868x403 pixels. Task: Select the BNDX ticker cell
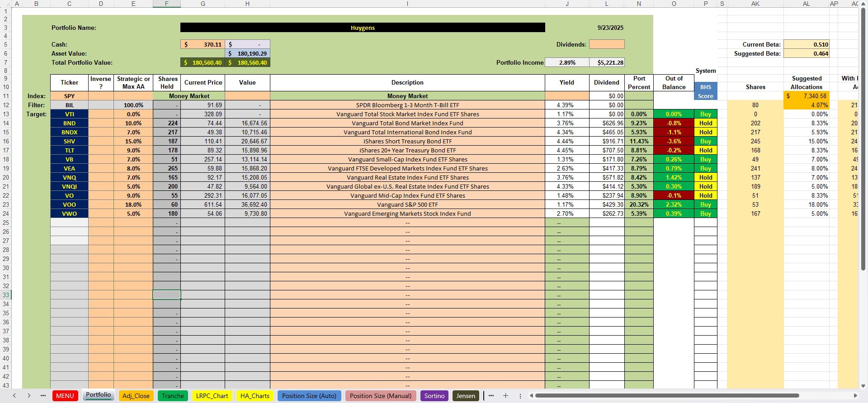[69, 132]
